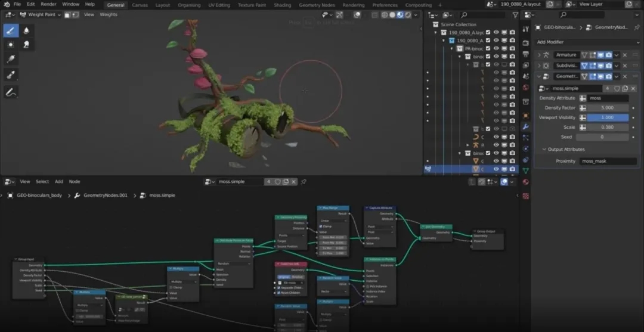Viewport: 644px width, 332px height.
Task: Select the Annotate tool
Action: tap(11, 92)
